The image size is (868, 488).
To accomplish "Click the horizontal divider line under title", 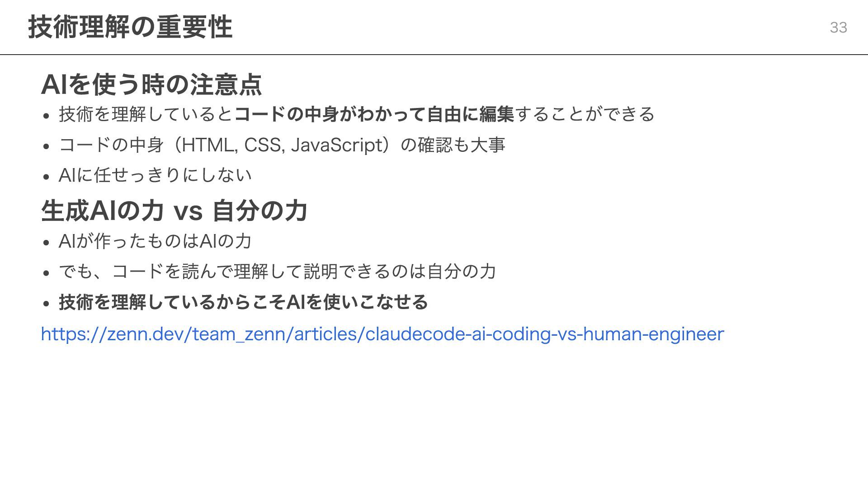I will tap(434, 54).
